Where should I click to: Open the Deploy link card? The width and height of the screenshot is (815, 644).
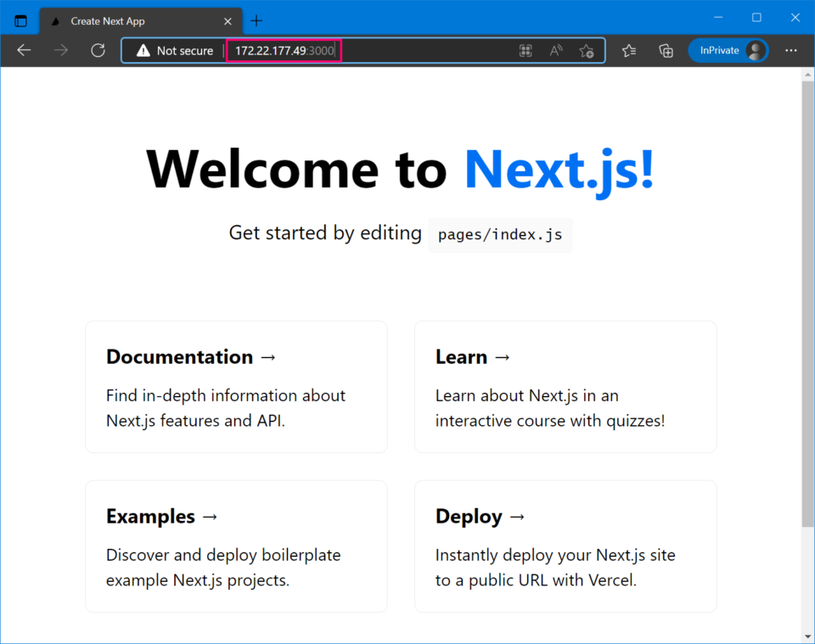[565, 546]
